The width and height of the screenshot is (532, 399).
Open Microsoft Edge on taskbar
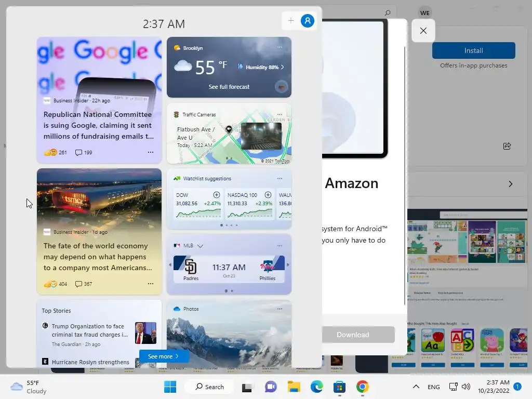click(316, 387)
